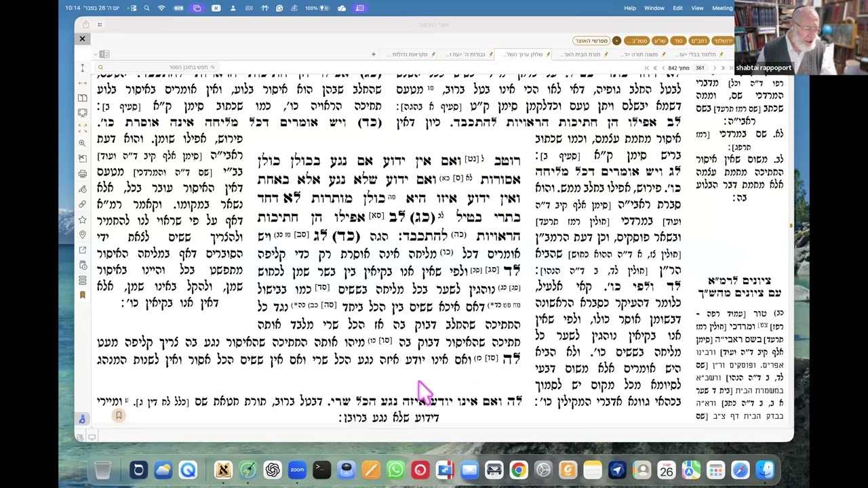Go back one page with the single arrow
The height and width of the screenshot is (488, 868).
(x=715, y=68)
